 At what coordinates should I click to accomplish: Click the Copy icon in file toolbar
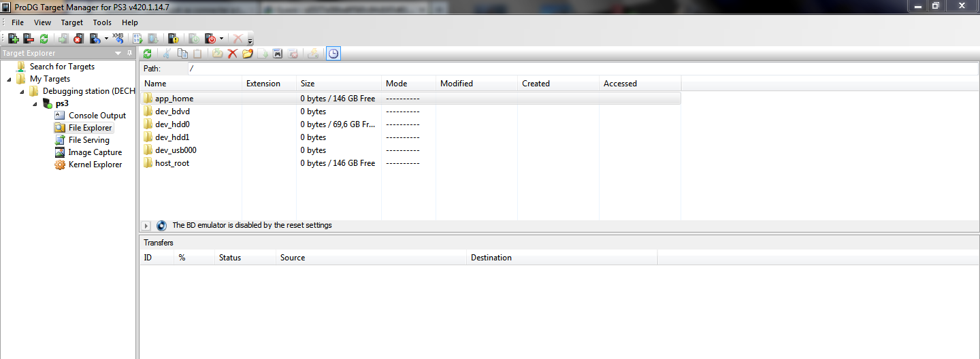pyautogui.click(x=182, y=54)
